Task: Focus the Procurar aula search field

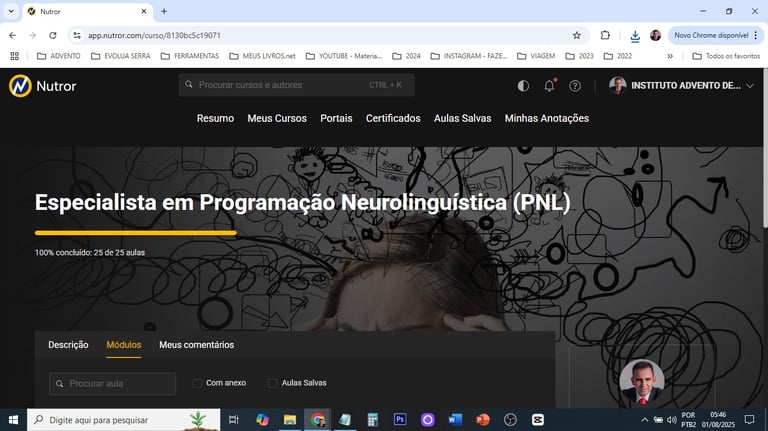Action: [113, 383]
